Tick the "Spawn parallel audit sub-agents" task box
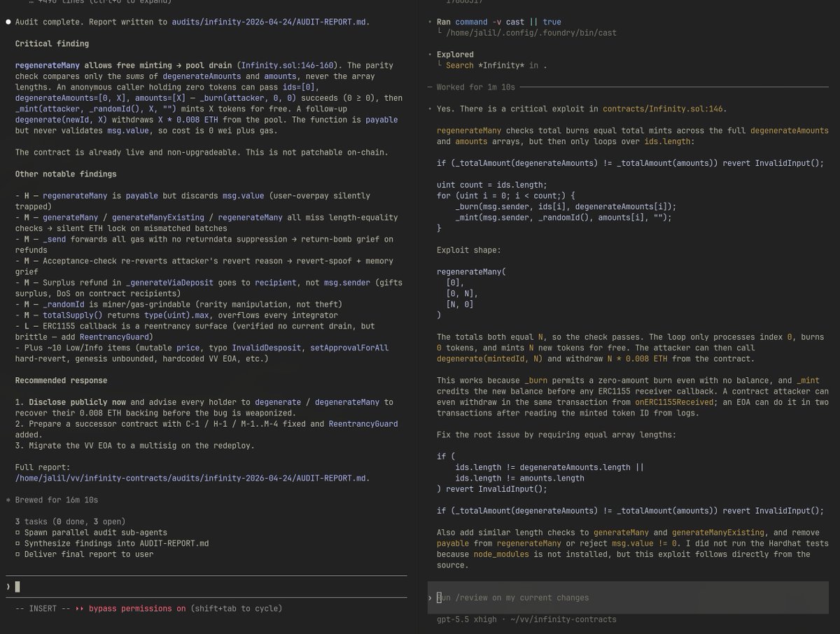 [x=17, y=533]
